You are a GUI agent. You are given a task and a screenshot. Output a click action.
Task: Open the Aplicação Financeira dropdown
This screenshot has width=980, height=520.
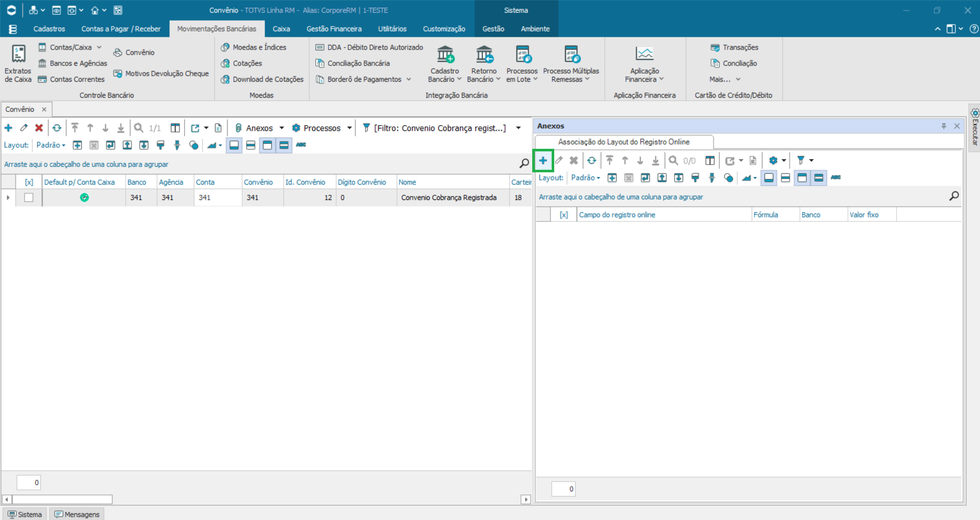(x=644, y=64)
